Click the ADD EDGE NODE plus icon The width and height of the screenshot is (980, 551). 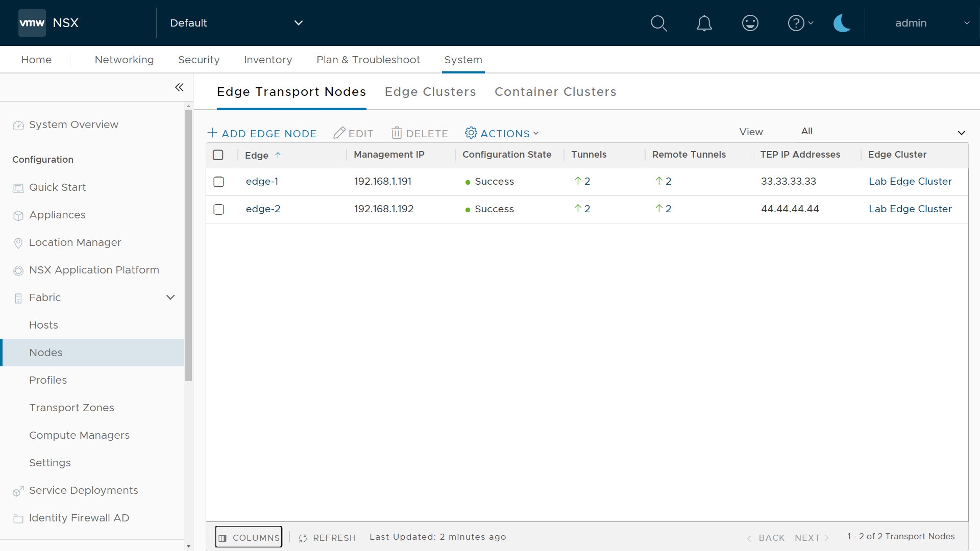tap(212, 133)
